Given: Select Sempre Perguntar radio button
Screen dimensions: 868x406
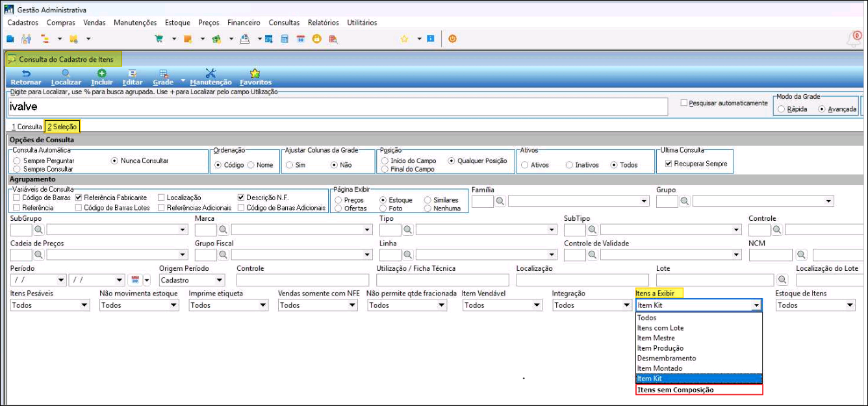Looking at the screenshot, I should point(17,160).
